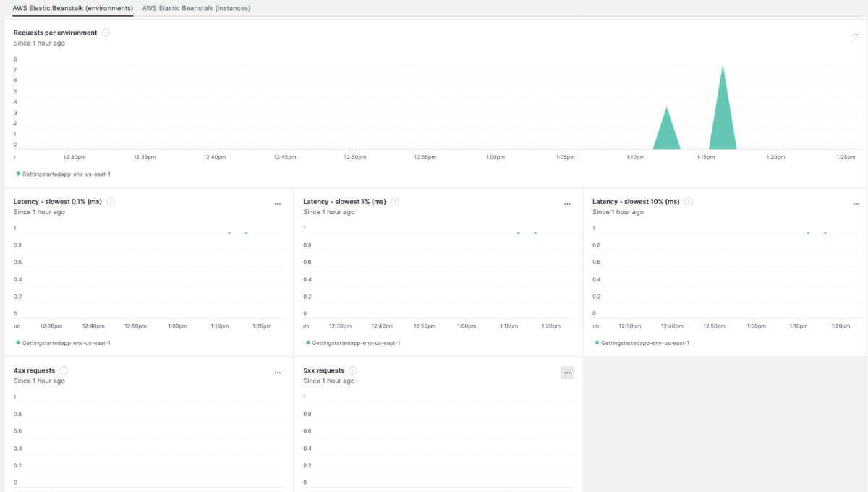Screen dimensions: 868x492
Task: Click the tall 1:16pm peak in requests chart
Action: click(723, 116)
